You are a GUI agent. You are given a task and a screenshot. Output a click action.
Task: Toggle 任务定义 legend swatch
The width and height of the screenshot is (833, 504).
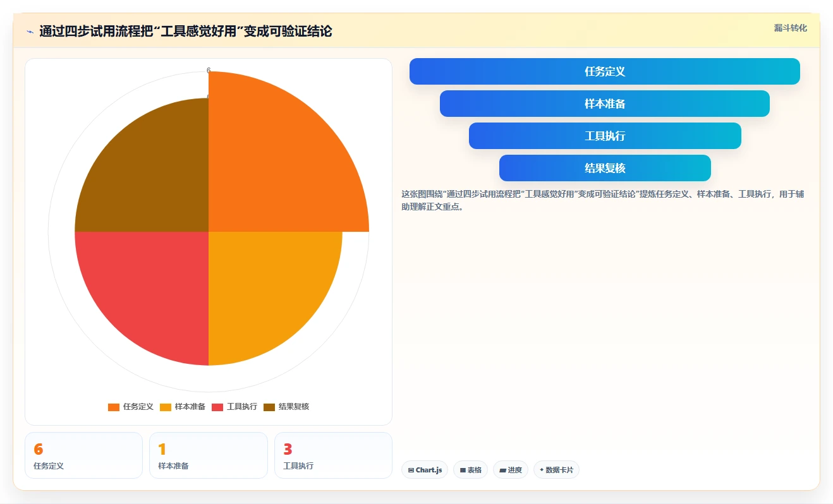tap(114, 407)
